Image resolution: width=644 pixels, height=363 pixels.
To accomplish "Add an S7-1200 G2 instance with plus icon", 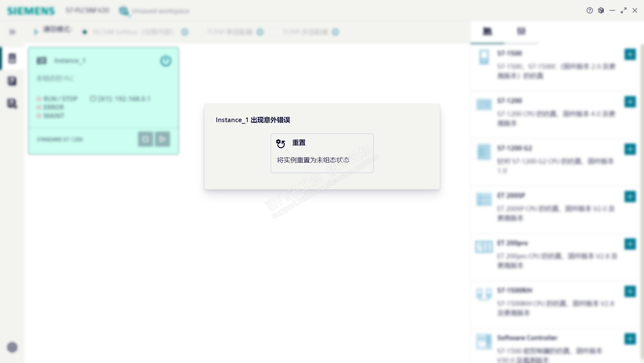I will coord(630,149).
